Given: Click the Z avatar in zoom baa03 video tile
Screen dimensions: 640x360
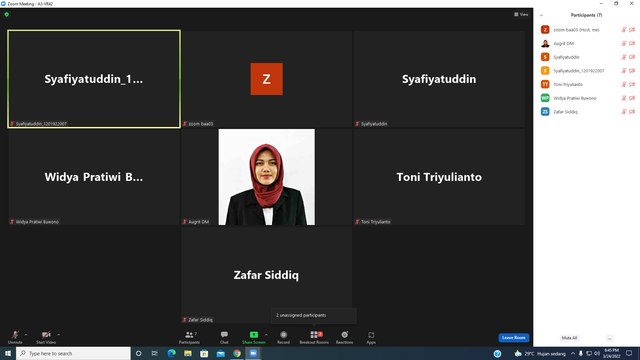Looking at the screenshot, I should (267, 79).
